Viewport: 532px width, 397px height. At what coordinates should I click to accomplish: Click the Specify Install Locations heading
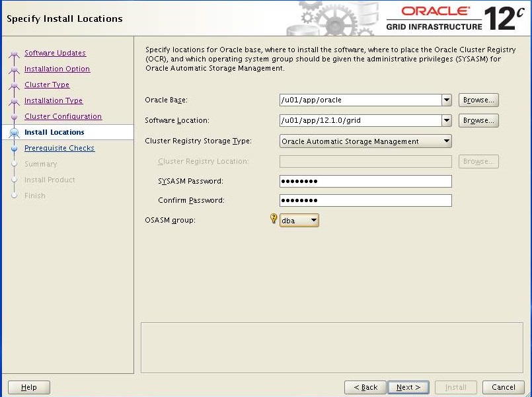point(65,18)
